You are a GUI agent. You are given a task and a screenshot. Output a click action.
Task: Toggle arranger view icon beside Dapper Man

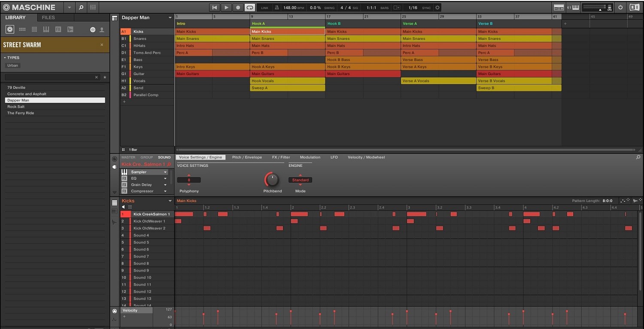click(115, 18)
